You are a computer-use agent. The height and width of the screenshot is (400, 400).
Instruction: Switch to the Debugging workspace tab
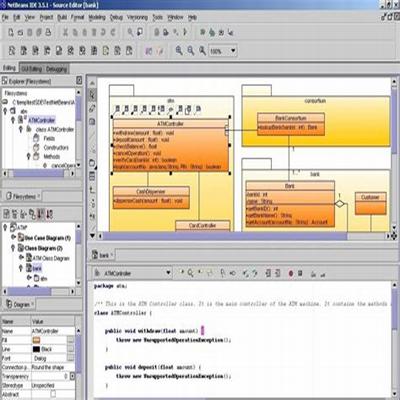coord(56,69)
